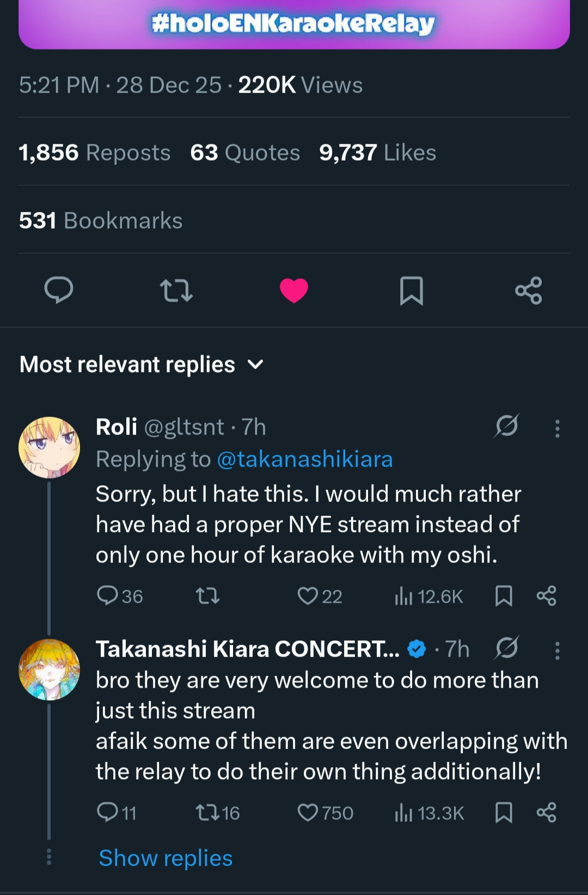Tap the reply icon on main post
The image size is (588, 895).
[59, 290]
